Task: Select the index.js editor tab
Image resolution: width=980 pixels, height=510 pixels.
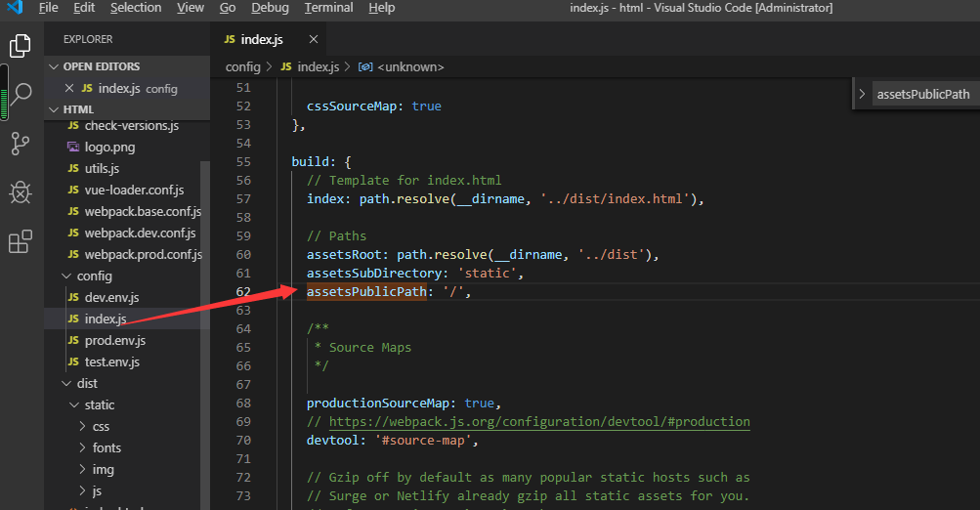Action: (268, 39)
